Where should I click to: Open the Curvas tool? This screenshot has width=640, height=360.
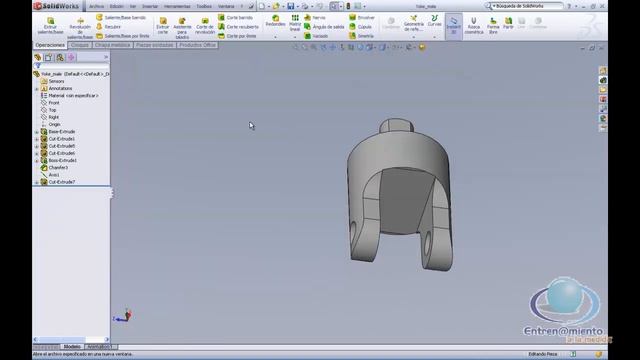pyautogui.click(x=434, y=21)
